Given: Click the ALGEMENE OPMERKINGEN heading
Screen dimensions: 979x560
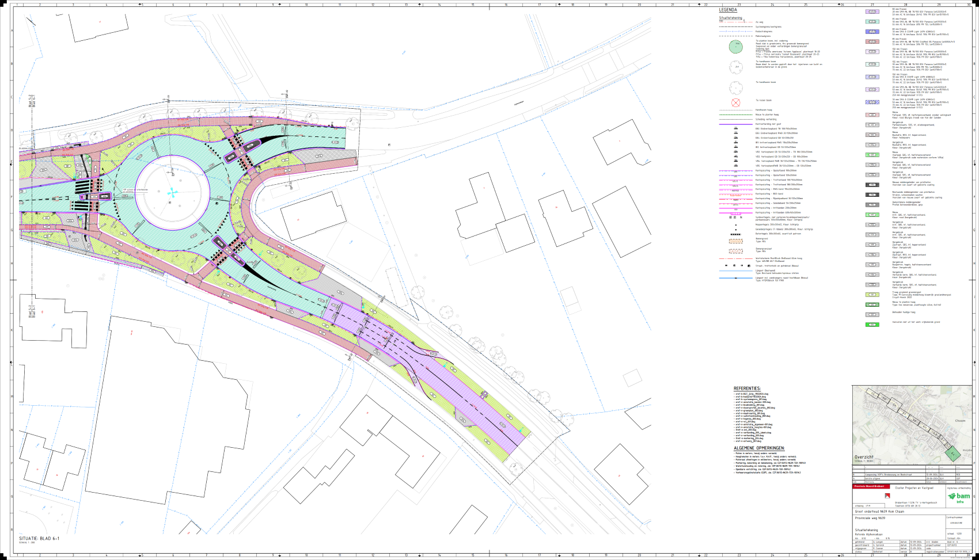Looking at the screenshot, I should [758, 448].
